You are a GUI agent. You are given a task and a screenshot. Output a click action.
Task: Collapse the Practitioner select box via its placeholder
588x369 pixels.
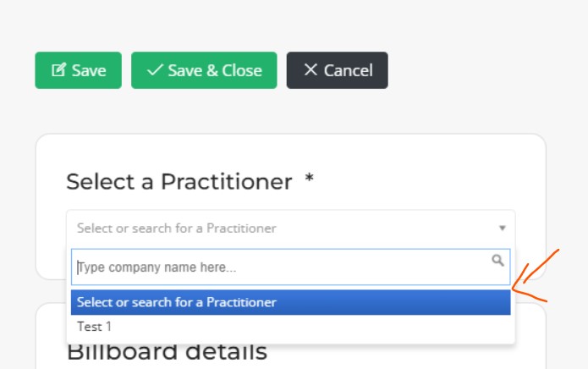point(177,228)
